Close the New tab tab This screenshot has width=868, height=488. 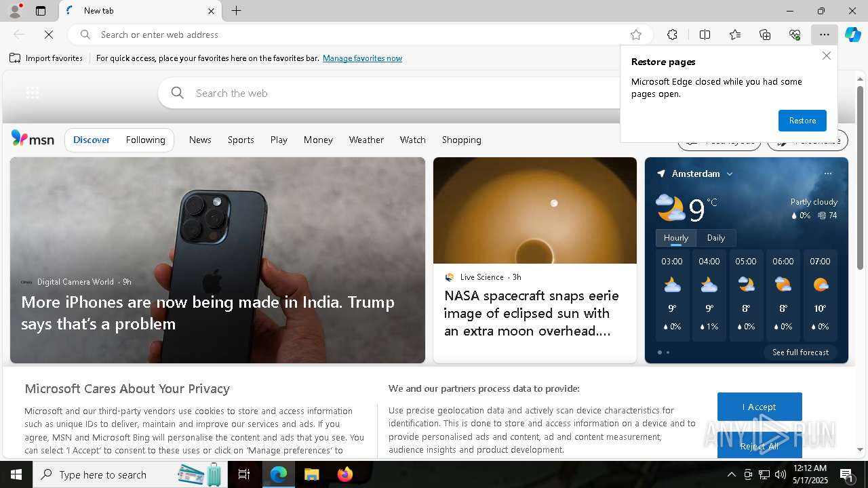pyautogui.click(x=211, y=11)
